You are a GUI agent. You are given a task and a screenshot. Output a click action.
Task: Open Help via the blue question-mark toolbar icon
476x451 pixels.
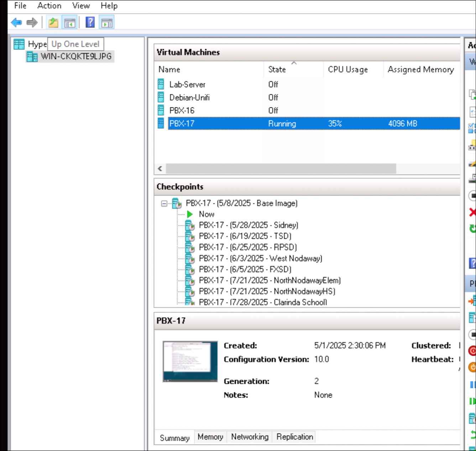(90, 23)
